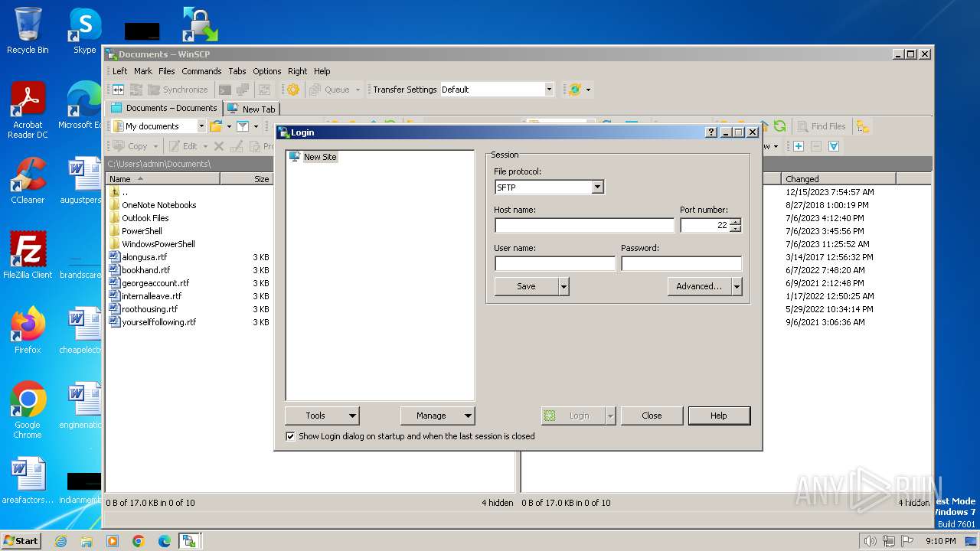Screen dimensions: 980x551
Task: Click the Invert Selection icon in remote toolbar
Action: (834, 146)
